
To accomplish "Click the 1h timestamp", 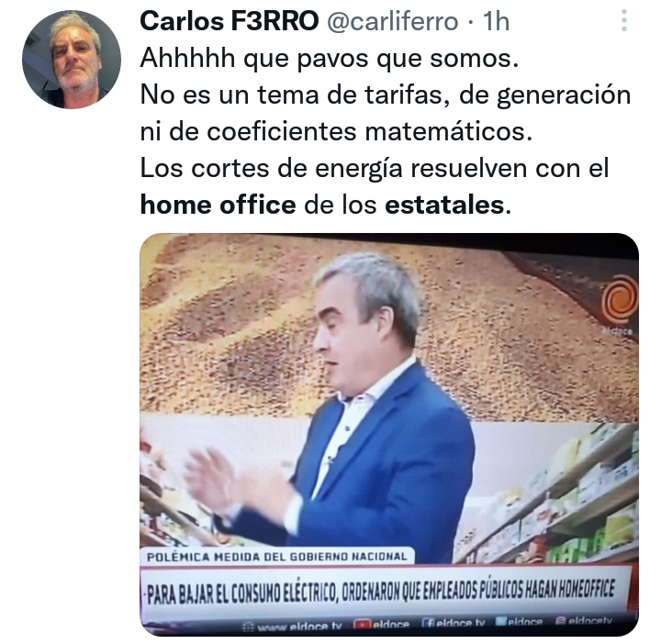I will [496, 21].
